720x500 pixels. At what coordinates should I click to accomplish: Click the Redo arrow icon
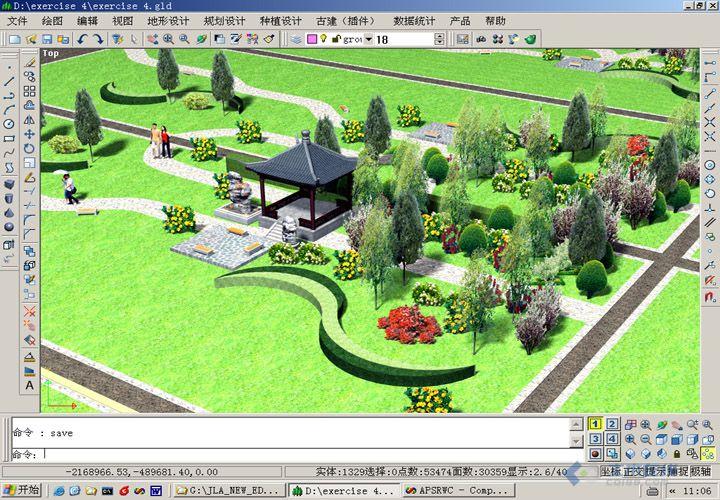pyautogui.click(x=98, y=39)
